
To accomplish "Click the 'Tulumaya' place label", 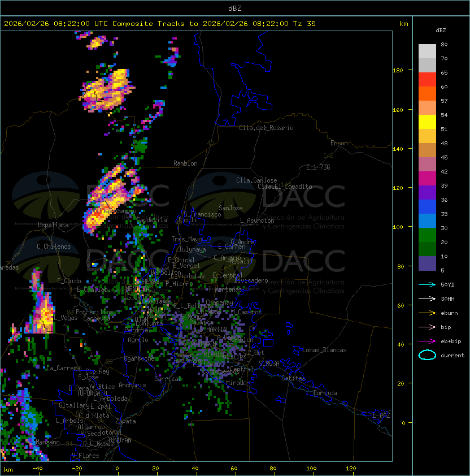I will point(193,249).
